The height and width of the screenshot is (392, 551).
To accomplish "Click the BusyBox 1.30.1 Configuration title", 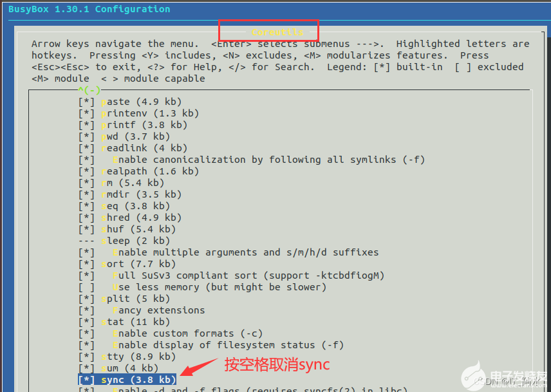I will click(89, 9).
